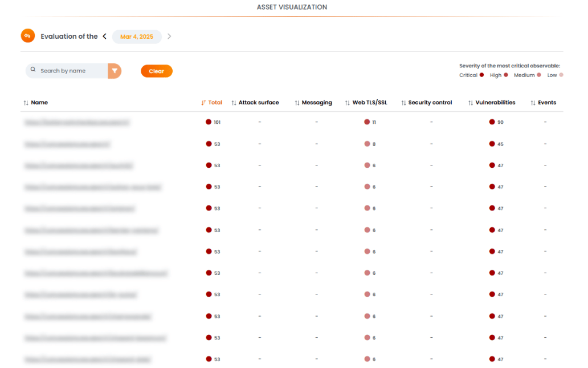This screenshot has height=368, width=588.
Task: Open the first blurred asset link
Action: pyautogui.click(x=77, y=122)
